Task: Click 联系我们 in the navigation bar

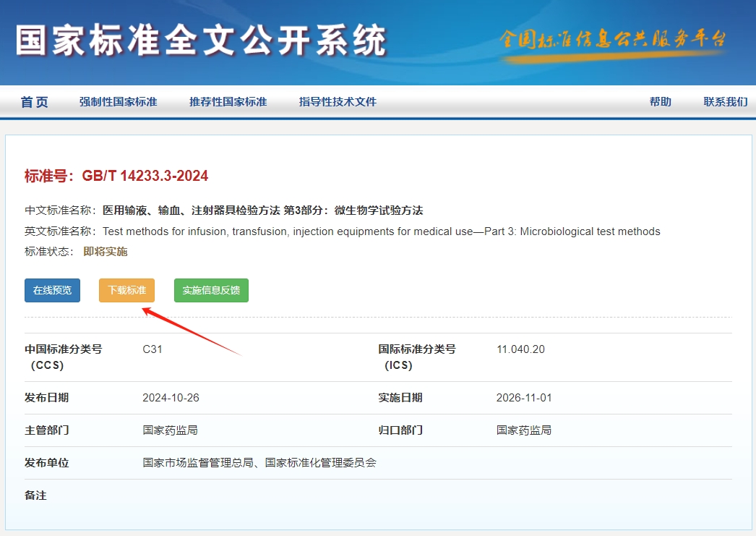Action: tap(725, 102)
